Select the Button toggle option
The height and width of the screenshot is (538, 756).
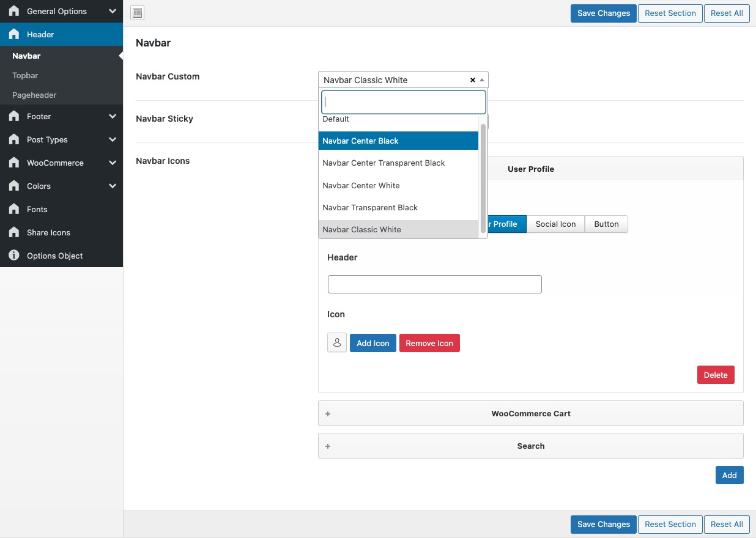pyautogui.click(x=606, y=224)
